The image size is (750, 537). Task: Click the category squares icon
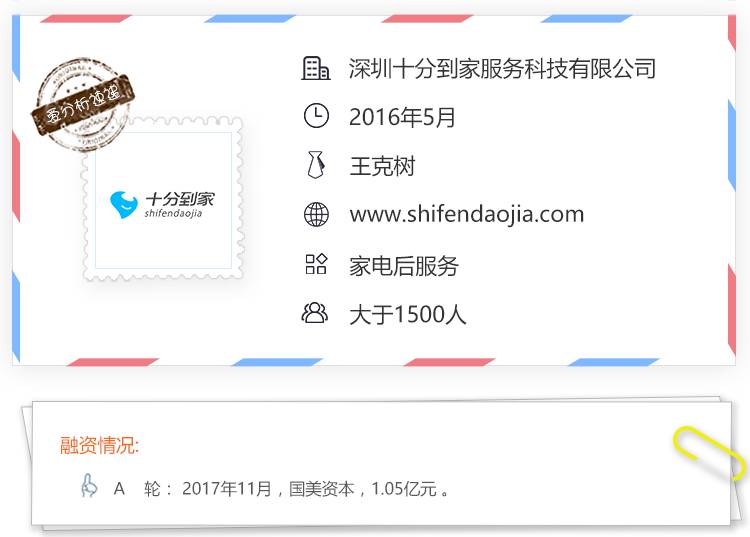(x=316, y=263)
